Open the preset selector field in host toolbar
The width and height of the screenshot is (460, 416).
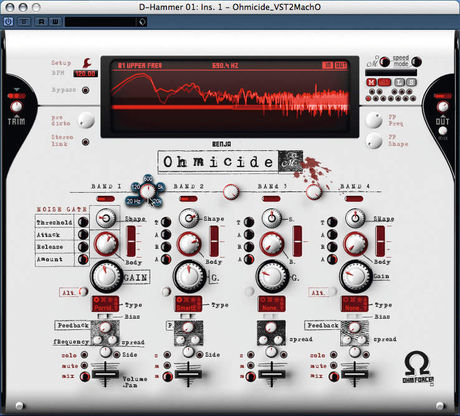point(101,22)
